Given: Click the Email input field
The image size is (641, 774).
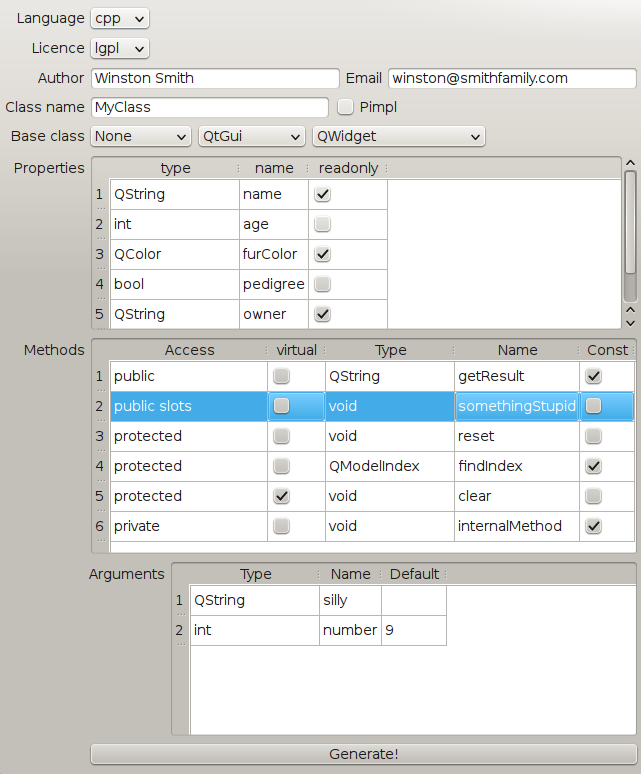Looking at the screenshot, I should tap(512, 78).
